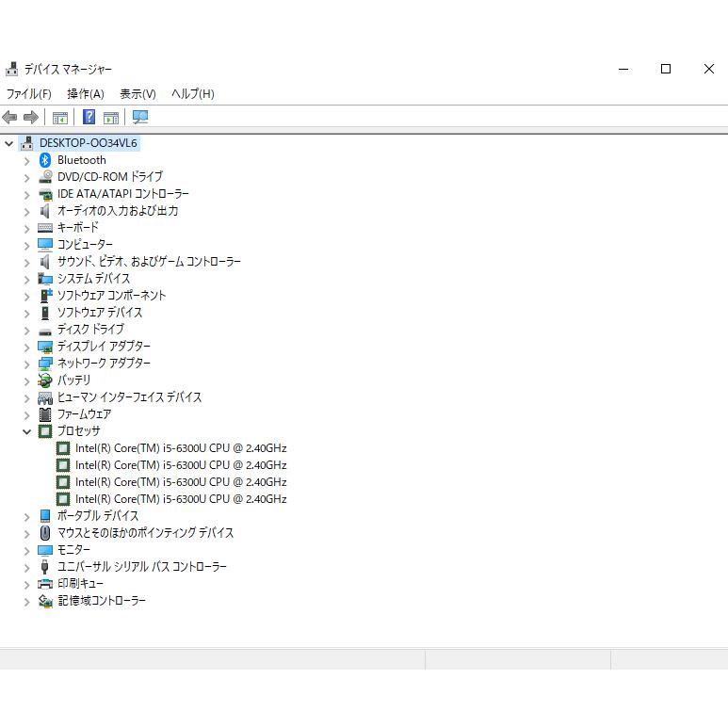The width and height of the screenshot is (728, 728).
Task: Click the monitor icon beside コンピューター
Action: pos(45,245)
